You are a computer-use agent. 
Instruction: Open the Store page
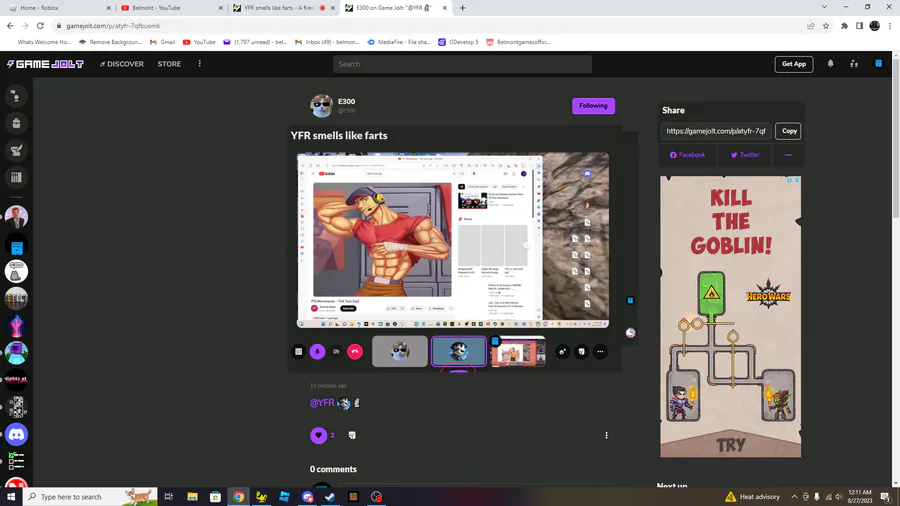(x=169, y=64)
